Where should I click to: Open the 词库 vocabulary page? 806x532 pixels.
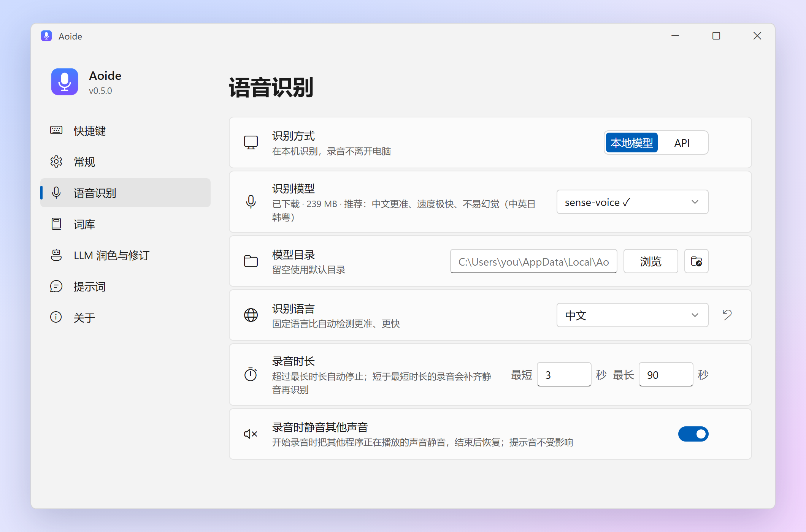click(x=125, y=224)
